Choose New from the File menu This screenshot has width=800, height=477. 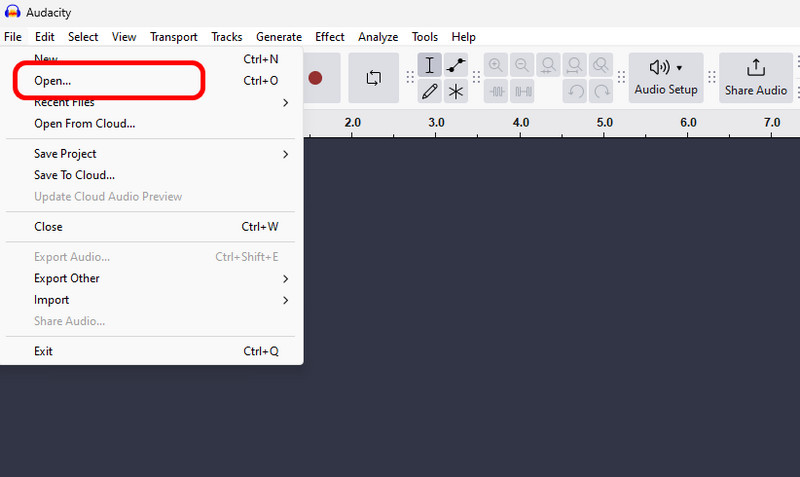point(151,59)
